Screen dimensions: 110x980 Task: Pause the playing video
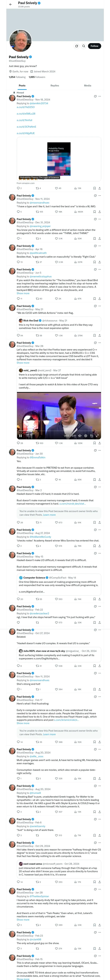(21, 436)
